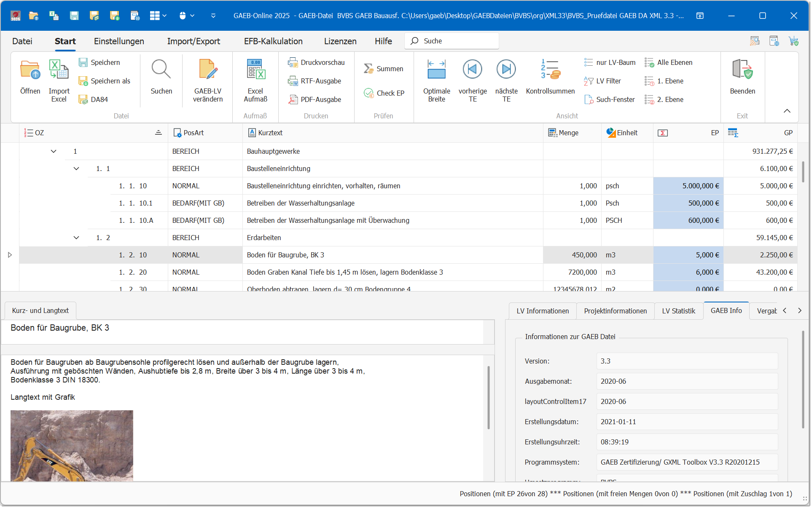Collapse the ribbon with the chevron

pos(787,111)
